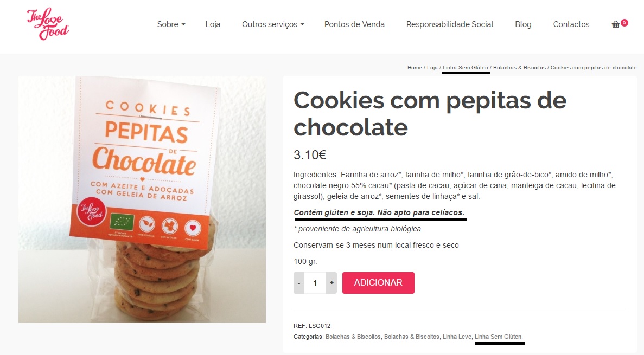Enlarge the cookies product photo
The height and width of the screenshot is (355, 644).
pos(142,199)
